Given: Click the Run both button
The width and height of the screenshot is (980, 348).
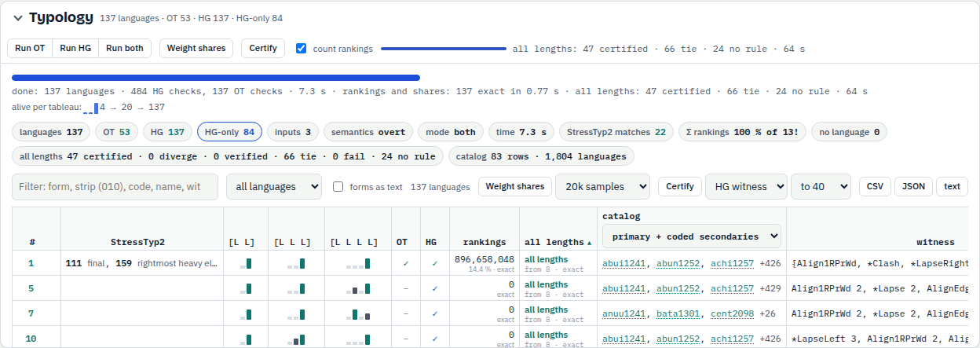Looking at the screenshot, I should click(125, 49).
